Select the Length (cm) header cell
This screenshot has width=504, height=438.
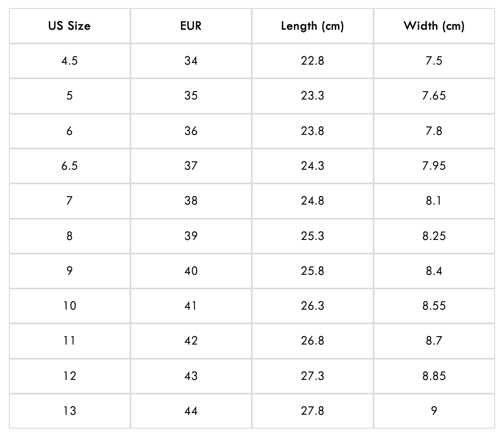(312, 26)
